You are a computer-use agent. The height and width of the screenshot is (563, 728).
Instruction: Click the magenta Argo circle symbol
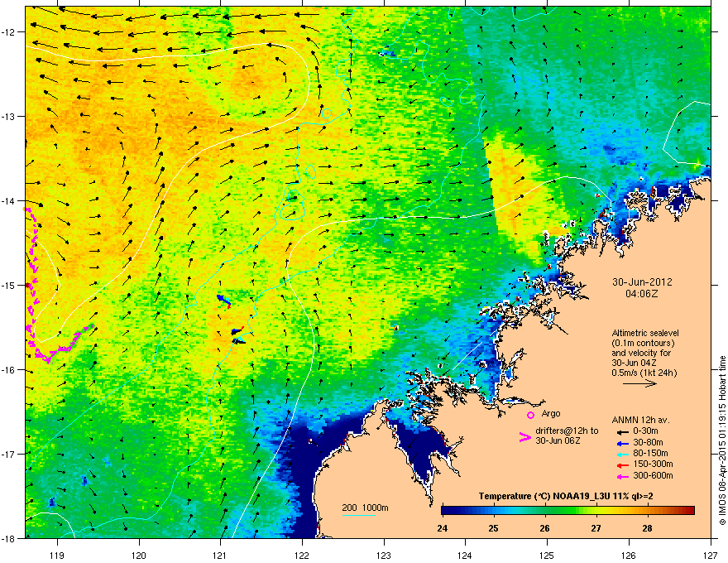[530, 415]
